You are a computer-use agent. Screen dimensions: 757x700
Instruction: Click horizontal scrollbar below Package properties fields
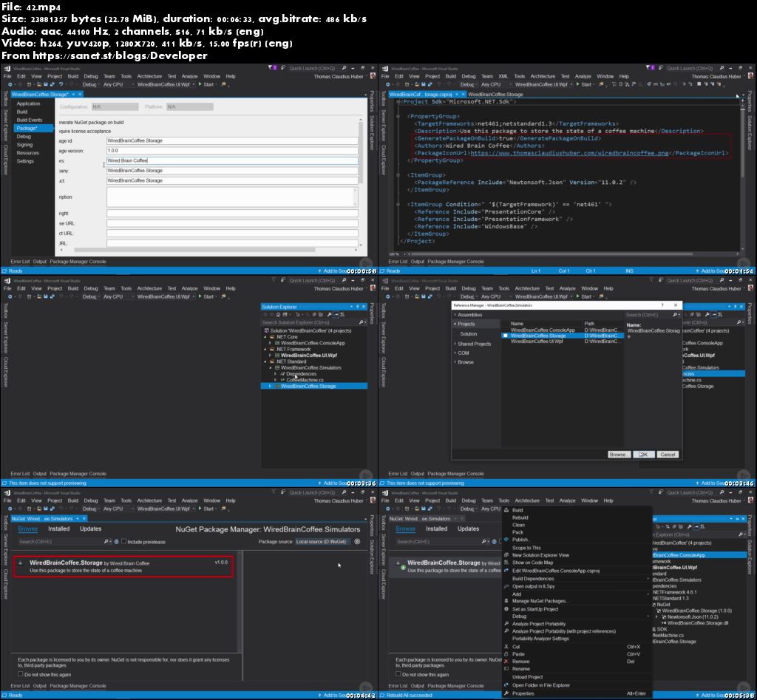(194, 250)
